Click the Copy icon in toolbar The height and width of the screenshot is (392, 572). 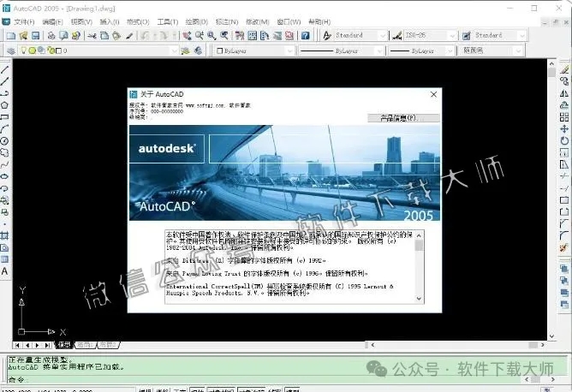(104, 35)
